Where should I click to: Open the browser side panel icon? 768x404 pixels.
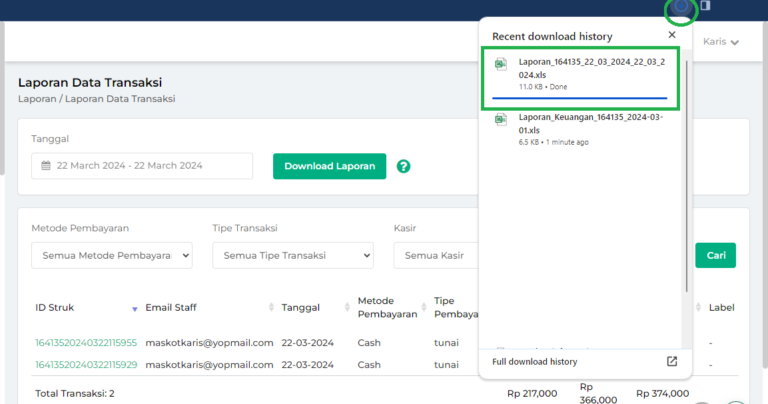tap(704, 7)
